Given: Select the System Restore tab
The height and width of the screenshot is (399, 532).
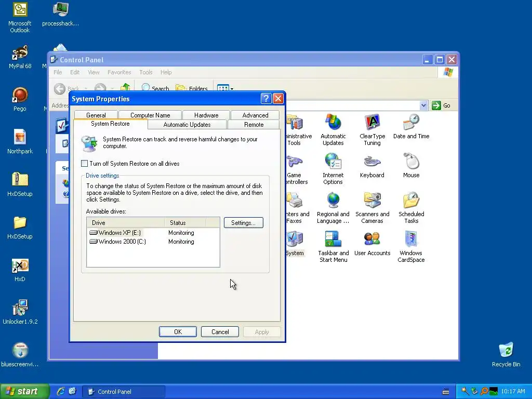Looking at the screenshot, I should tap(110, 124).
